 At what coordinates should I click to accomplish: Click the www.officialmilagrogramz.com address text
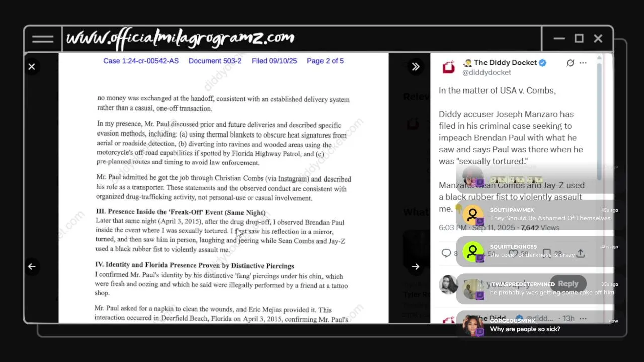(x=180, y=38)
